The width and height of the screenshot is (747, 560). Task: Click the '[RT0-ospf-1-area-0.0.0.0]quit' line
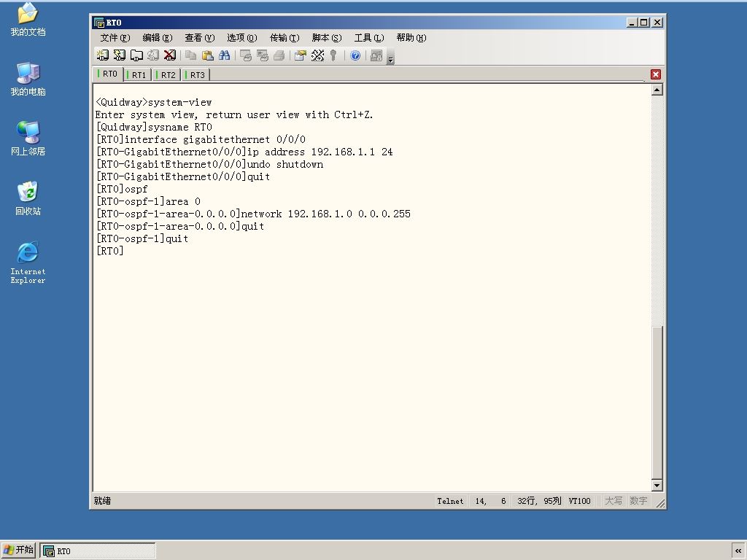[x=180, y=226]
